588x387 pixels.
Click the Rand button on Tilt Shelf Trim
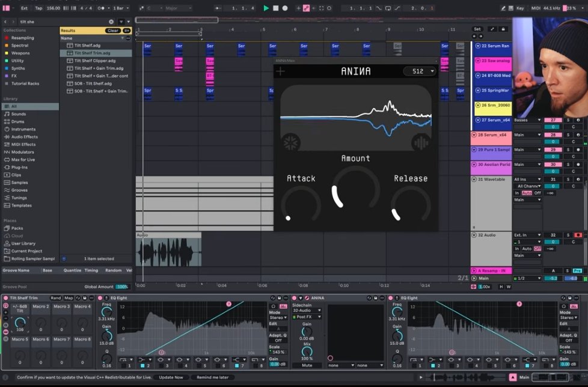(x=55, y=298)
